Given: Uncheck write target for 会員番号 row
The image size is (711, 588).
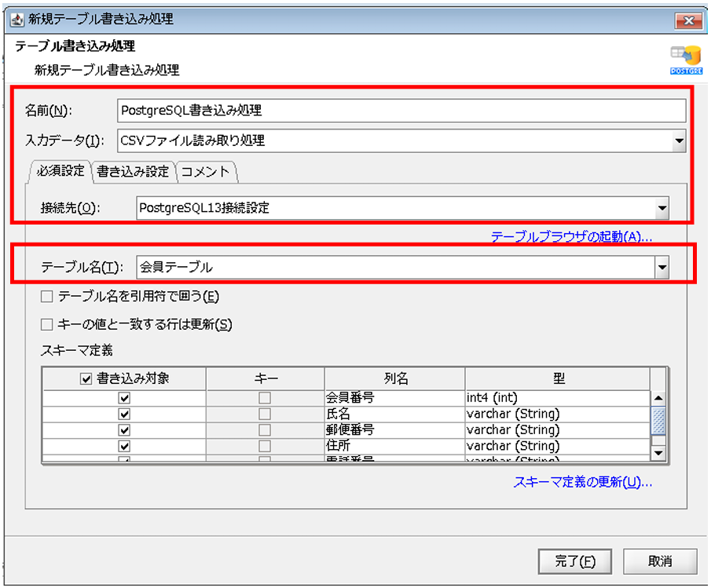Looking at the screenshot, I should (124, 398).
